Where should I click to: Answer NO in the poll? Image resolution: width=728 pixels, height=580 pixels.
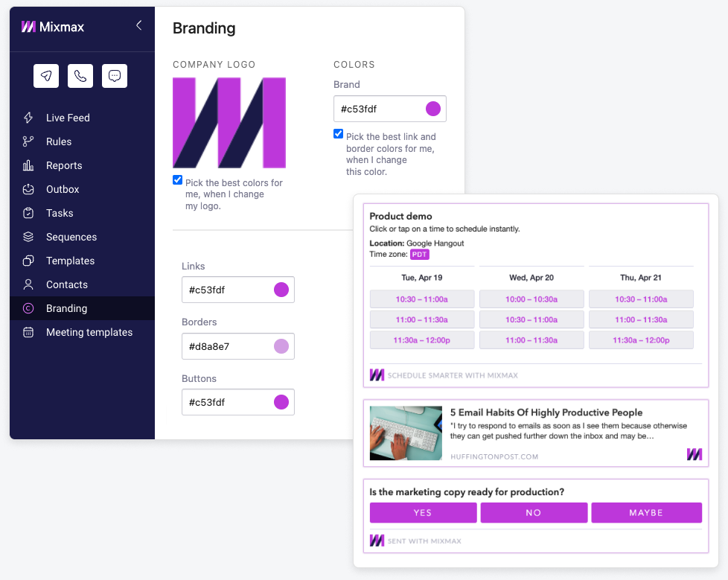click(534, 513)
